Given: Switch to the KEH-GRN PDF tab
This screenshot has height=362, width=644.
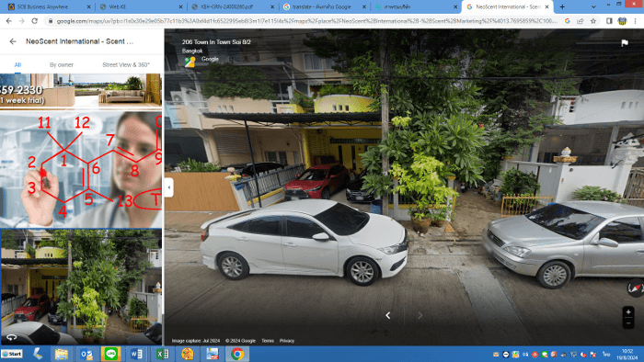Looking at the screenshot, I should point(233,7).
